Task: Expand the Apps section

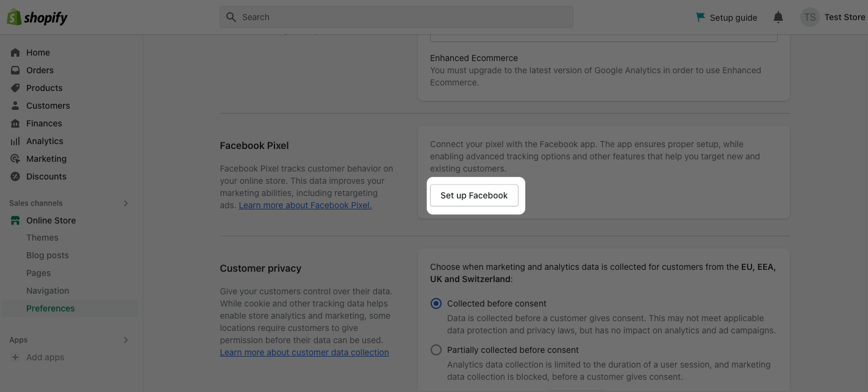Action: (126, 340)
